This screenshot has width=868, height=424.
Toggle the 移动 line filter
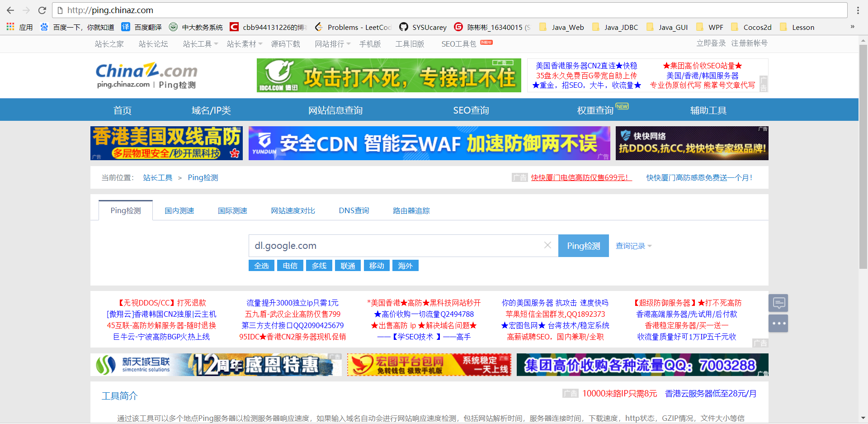tap(377, 266)
